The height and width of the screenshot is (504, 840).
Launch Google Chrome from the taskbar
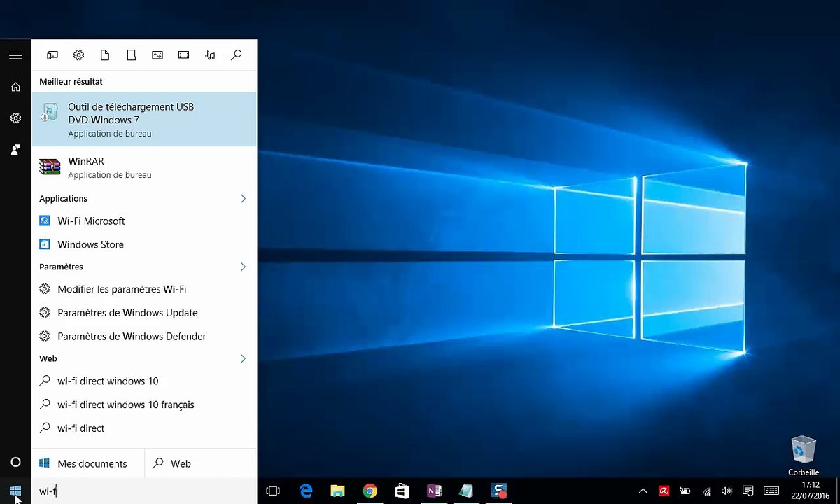click(x=370, y=491)
